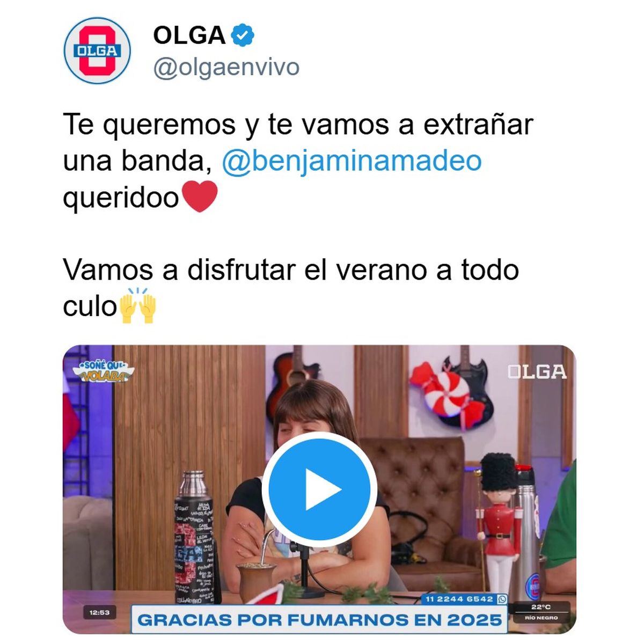Image resolution: width=644 pixels, height=644 pixels.
Task: Click the raised hands emoji
Action: [x=137, y=306]
